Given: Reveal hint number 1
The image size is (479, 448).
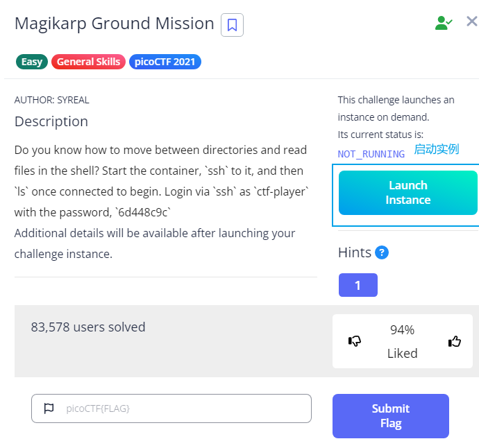Looking at the screenshot, I should [358, 285].
